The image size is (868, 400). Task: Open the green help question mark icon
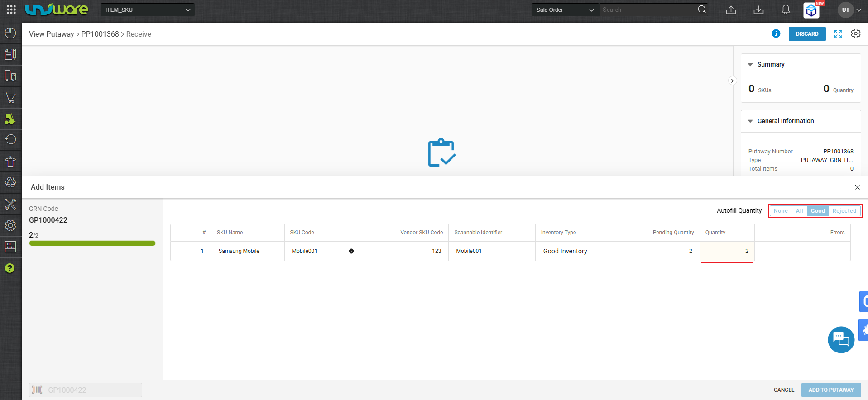click(x=10, y=268)
